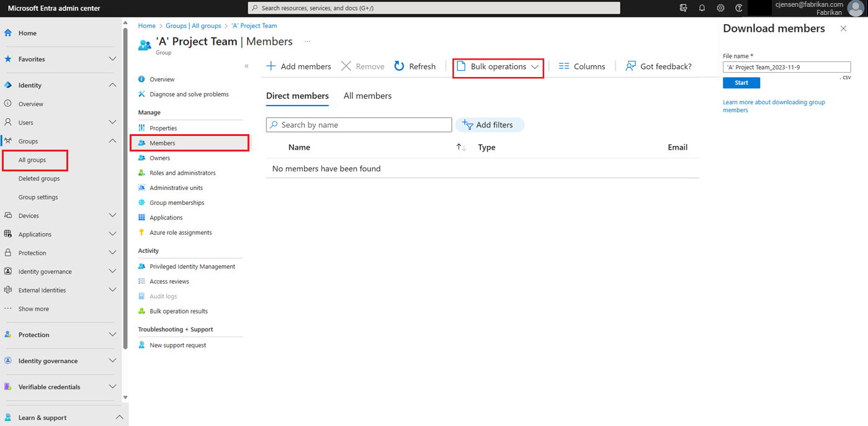Collapse the Groups section chevron
The image size is (868, 426).
pos(112,141)
